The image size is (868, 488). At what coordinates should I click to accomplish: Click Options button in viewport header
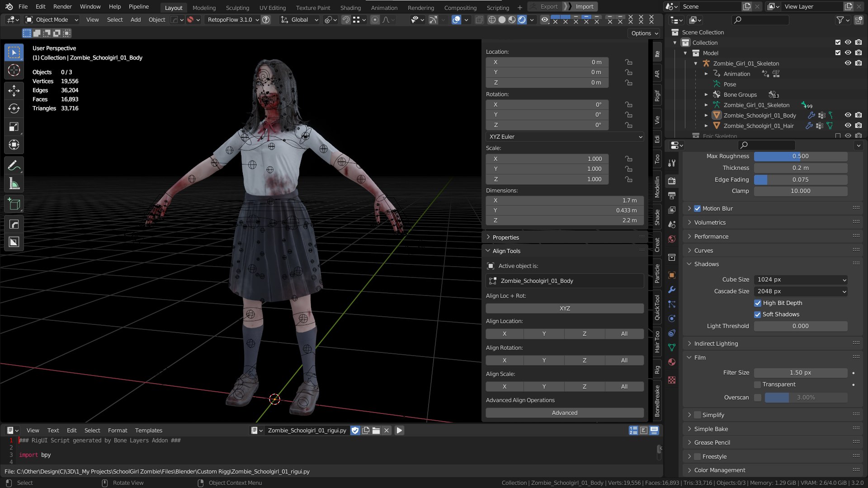pyautogui.click(x=644, y=33)
